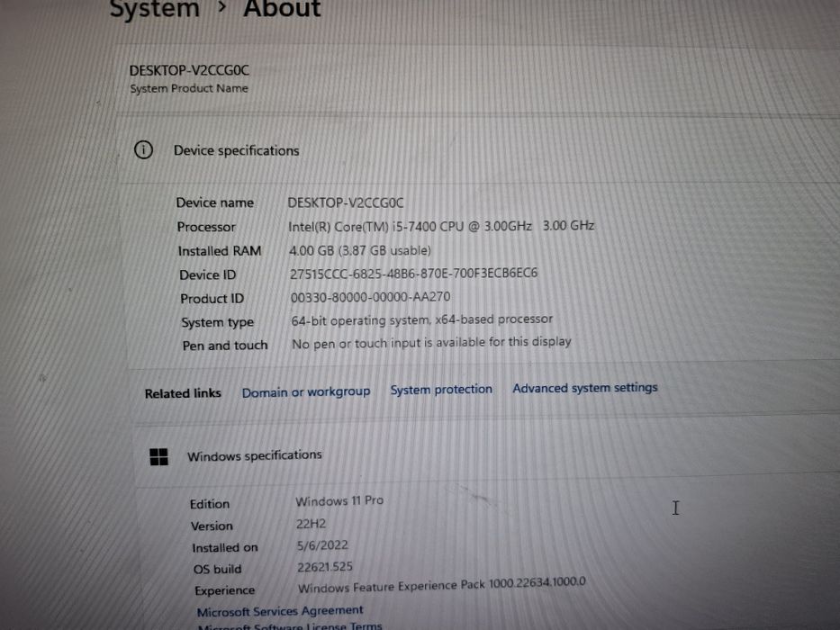Click the Pen and touch label
840x630 pixels.
(225, 346)
